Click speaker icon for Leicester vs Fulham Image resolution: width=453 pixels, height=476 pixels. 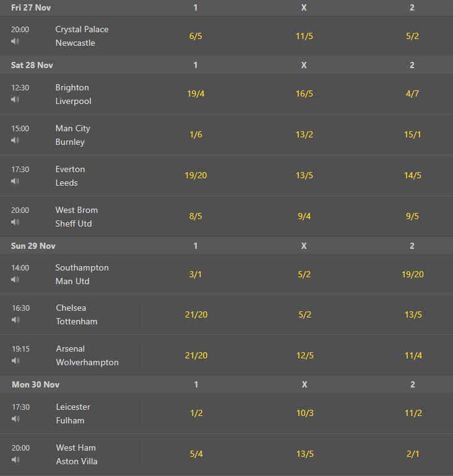(15, 418)
